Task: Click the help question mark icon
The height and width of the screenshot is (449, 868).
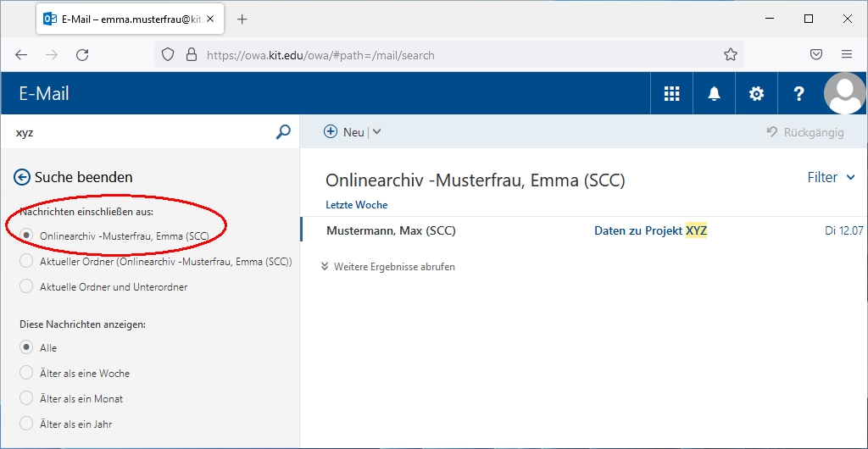Action: pyautogui.click(x=798, y=94)
